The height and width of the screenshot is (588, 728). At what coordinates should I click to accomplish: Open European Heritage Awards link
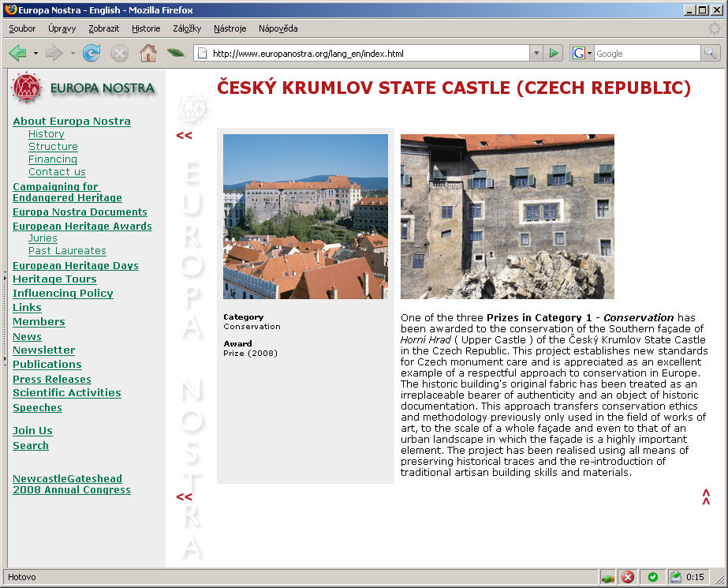pos(82,227)
